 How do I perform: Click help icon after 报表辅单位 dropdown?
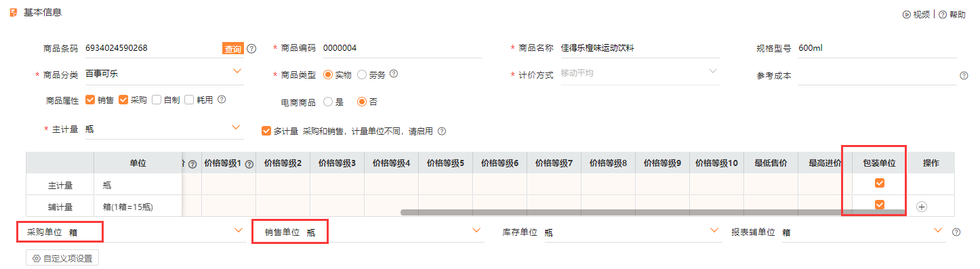[956, 232]
